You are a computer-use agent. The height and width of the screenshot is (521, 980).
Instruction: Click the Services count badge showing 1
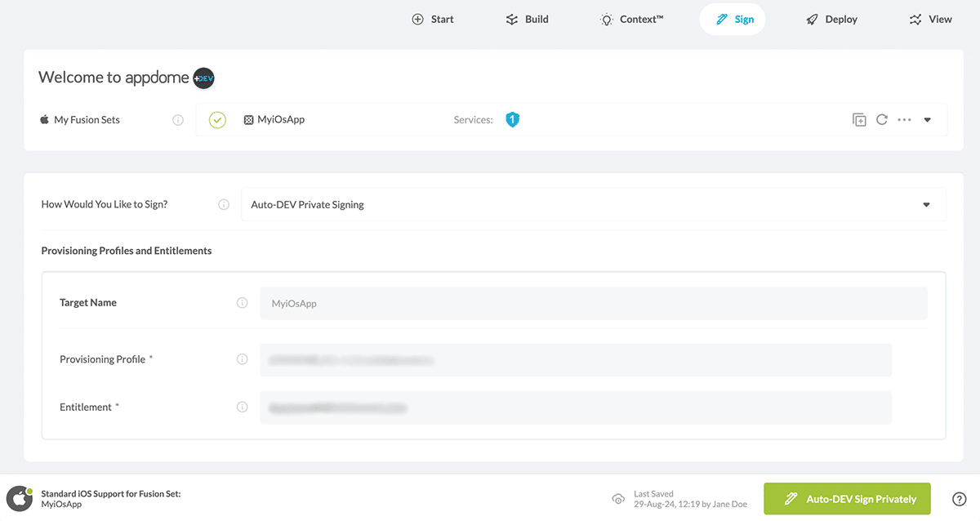[512, 119]
